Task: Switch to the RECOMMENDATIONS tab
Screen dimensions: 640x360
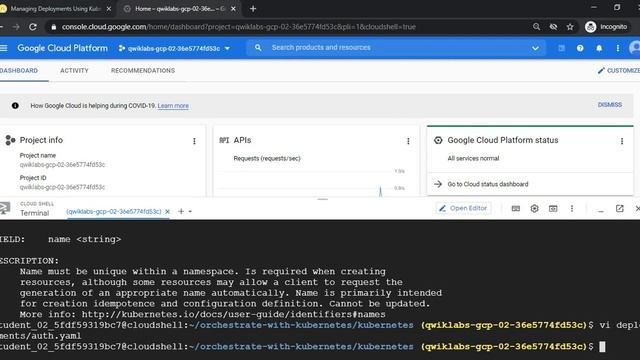Action: (x=143, y=71)
